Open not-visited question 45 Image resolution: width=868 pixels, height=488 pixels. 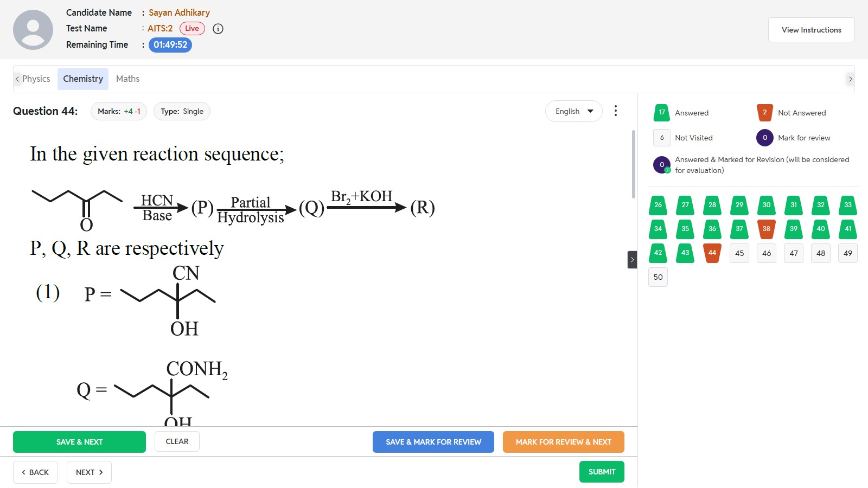click(x=739, y=253)
